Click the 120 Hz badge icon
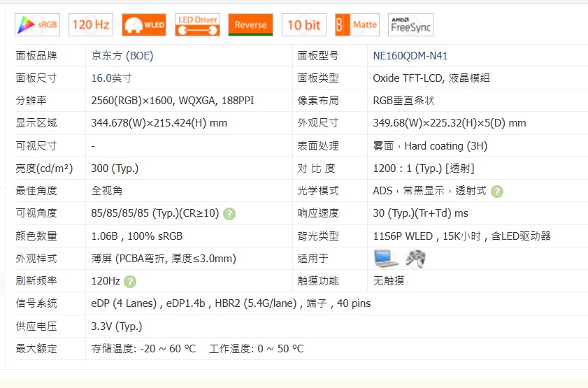This screenshot has width=588, height=388. click(x=91, y=24)
